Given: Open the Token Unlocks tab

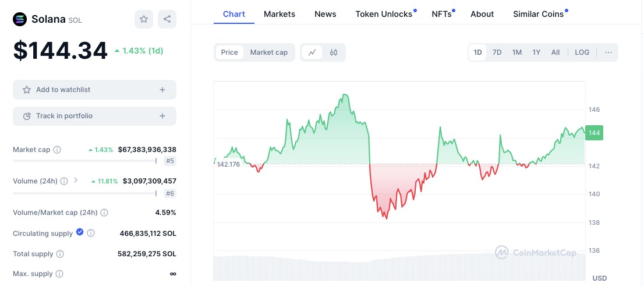Looking at the screenshot, I should (x=384, y=14).
